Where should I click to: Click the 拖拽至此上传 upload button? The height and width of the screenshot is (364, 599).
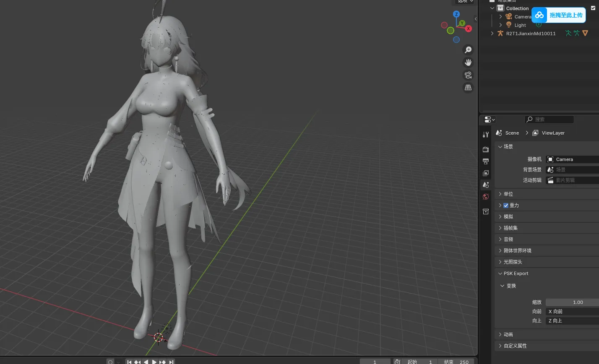click(x=559, y=15)
